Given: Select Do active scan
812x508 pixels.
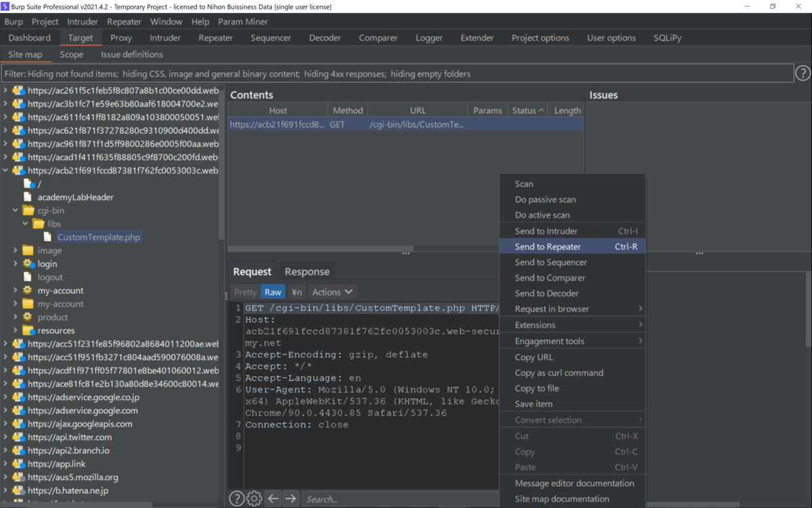Looking at the screenshot, I should click(x=572, y=215).
